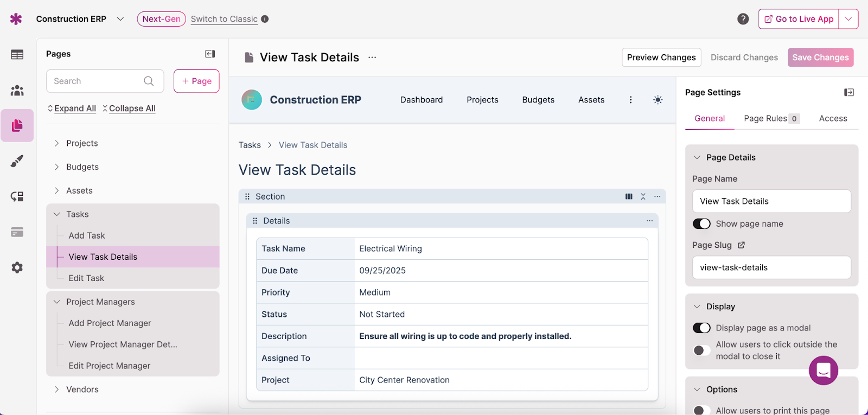
Task: Expand the Vendors page group
Action: 57,390
